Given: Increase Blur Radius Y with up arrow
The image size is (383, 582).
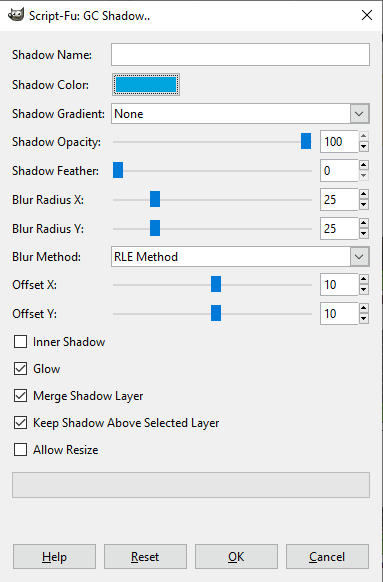Looking at the screenshot, I should pyautogui.click(x=364, y=224).
